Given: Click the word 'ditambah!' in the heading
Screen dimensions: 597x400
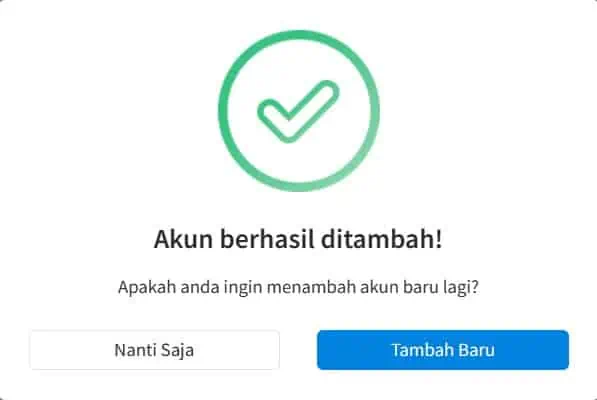Looking at the screenshot, I should click(382, 239).
